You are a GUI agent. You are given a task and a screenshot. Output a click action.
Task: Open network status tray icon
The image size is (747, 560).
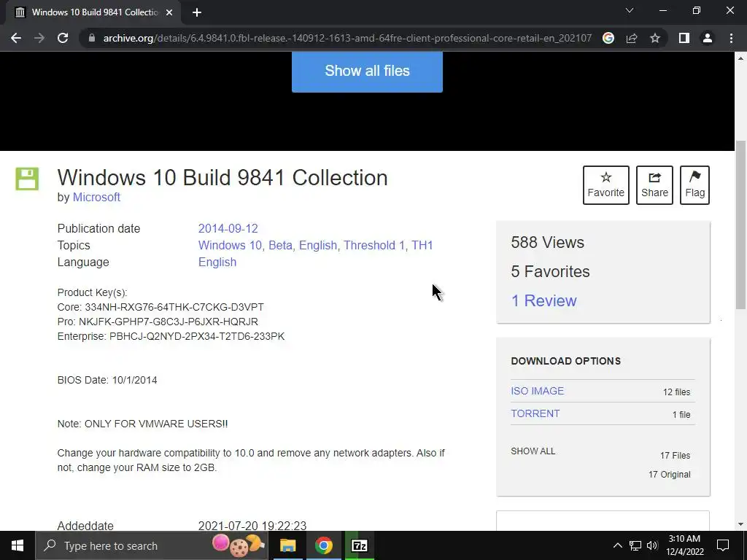click(635, 545)
